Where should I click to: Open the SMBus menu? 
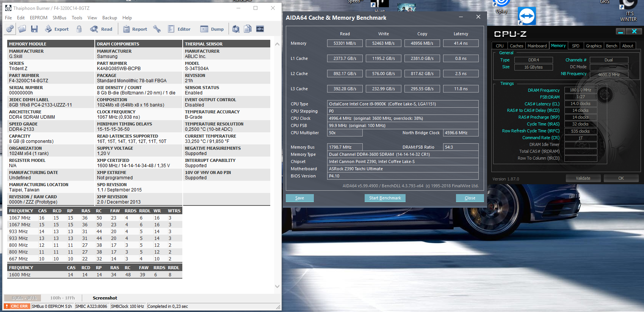[60, 18]
